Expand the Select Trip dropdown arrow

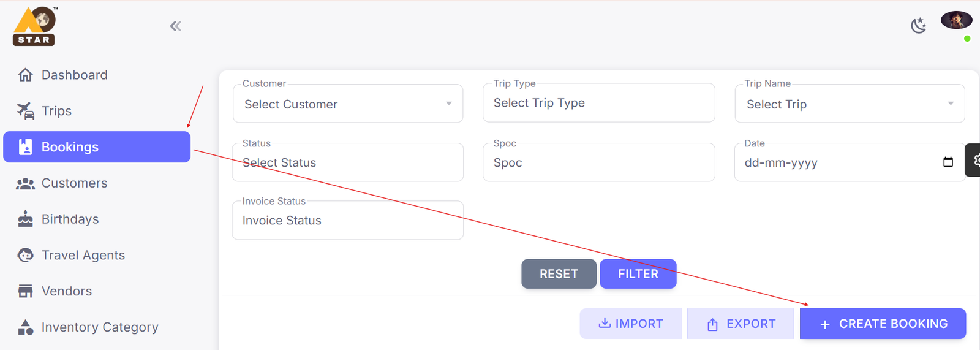(951, 104)
